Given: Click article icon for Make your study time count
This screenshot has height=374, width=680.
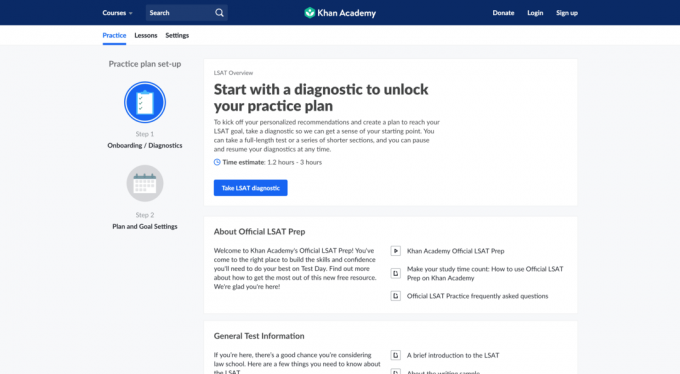Looking at the screenshot, I should coord(396,273).
